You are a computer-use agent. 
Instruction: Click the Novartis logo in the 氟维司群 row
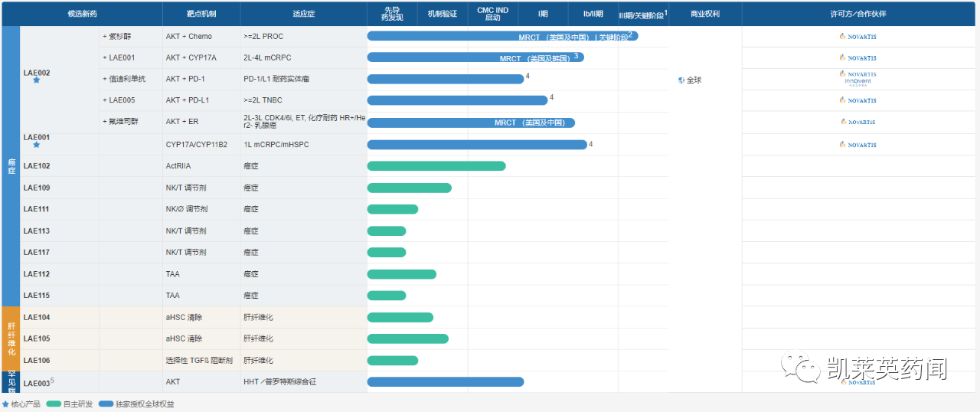[857, 123]
